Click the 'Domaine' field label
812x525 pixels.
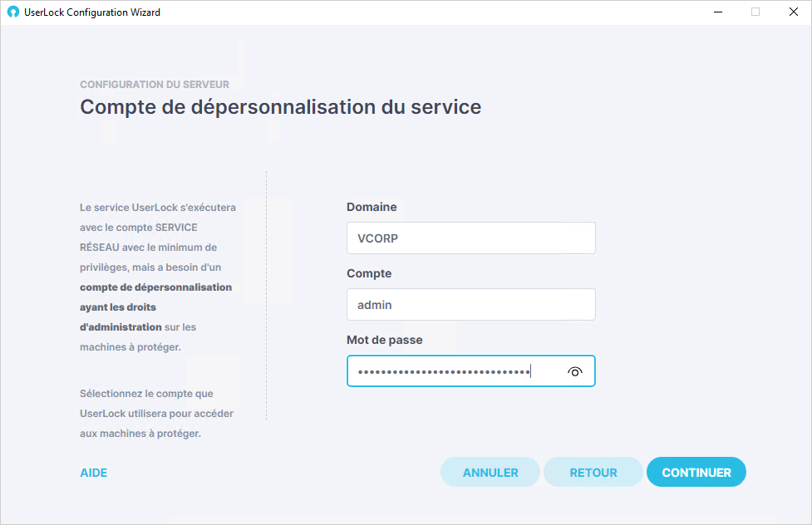pos(372,207)
